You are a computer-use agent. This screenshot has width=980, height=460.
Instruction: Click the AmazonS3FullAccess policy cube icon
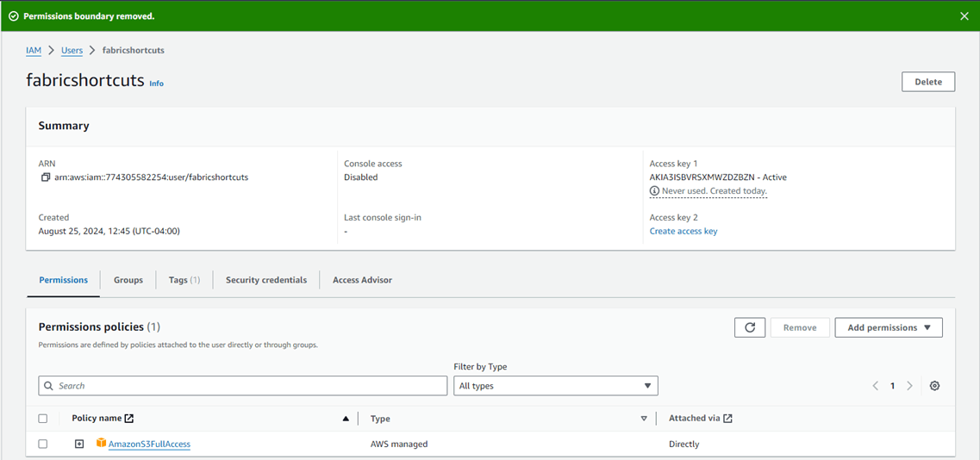click(101, 444)
